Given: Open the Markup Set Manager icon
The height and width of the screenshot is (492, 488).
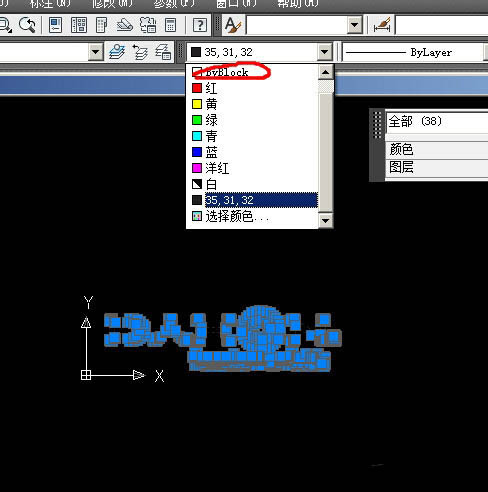Looking at the screenshot, I should [x=148, y=25].
